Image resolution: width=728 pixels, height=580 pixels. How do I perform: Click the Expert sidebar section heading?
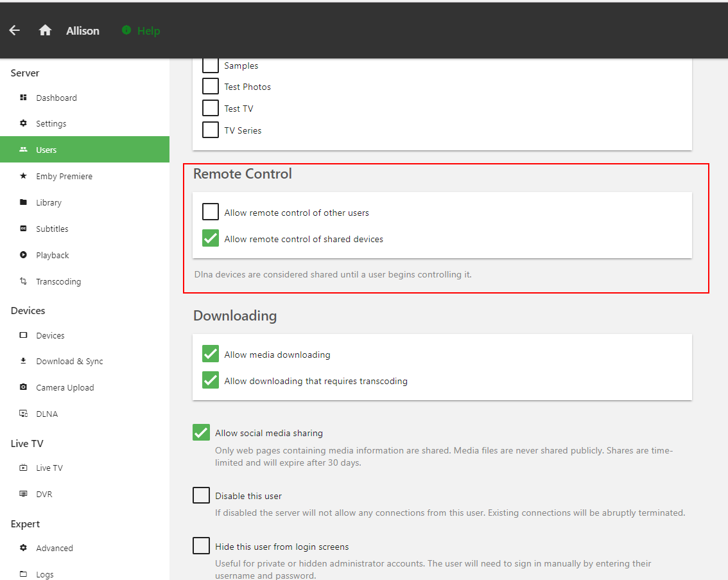tap(25, 524)
